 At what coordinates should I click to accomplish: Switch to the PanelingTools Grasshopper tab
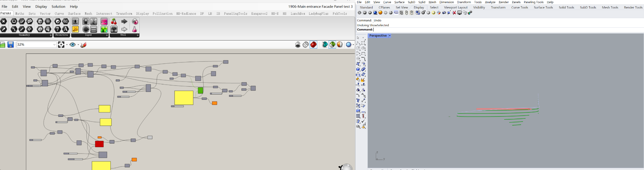coord(236,14)
